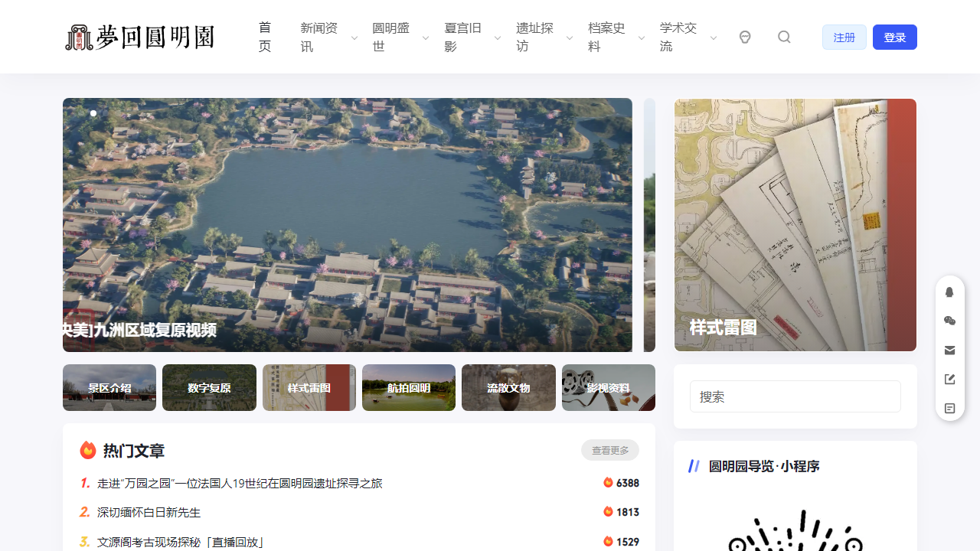Click the view count 1529

pyautogui.click(x=628, y=542)
